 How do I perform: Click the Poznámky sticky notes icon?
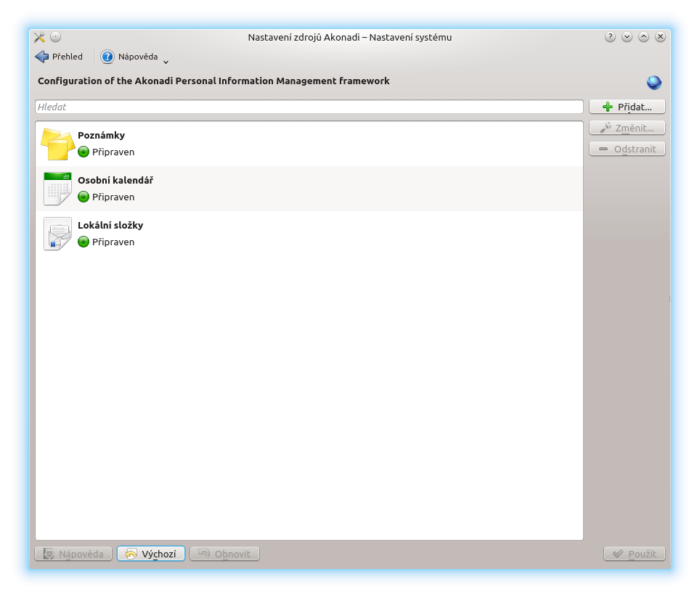pyautogui.click(x=57, y=144)
